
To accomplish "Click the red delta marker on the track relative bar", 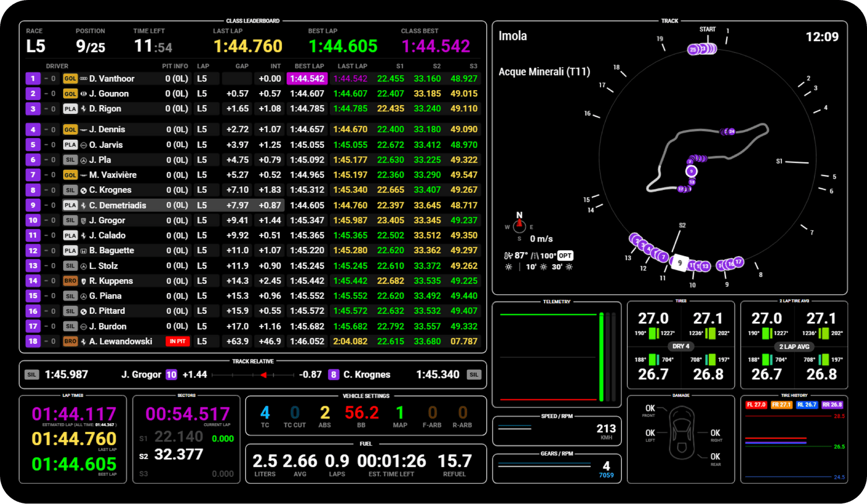I will pos(264,375).
